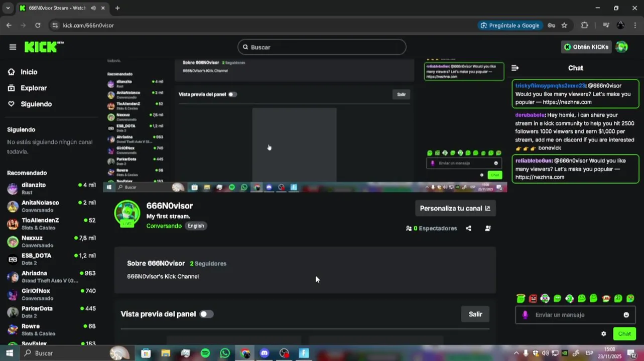
Task: Open the Chrome extensions puzzle icon
Action: click(x=584, y=25)
